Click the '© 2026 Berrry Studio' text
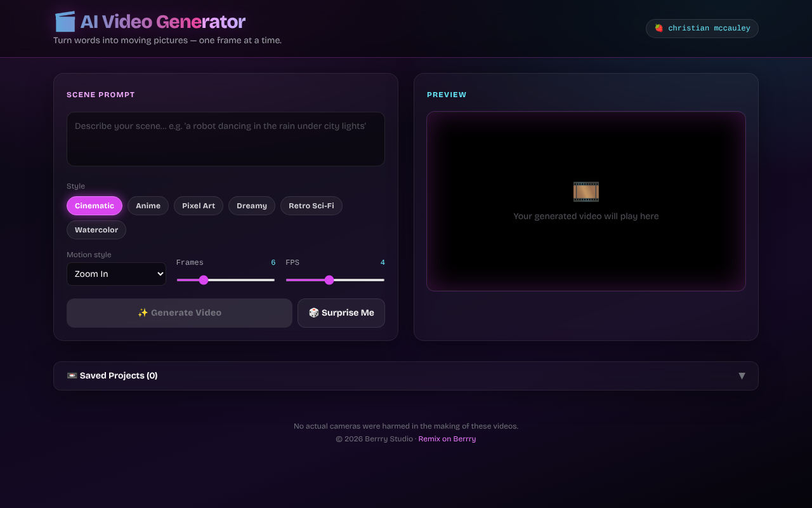The height and width of the screenshot is (508, 812). pyautogui.click(x=374, y=439)
